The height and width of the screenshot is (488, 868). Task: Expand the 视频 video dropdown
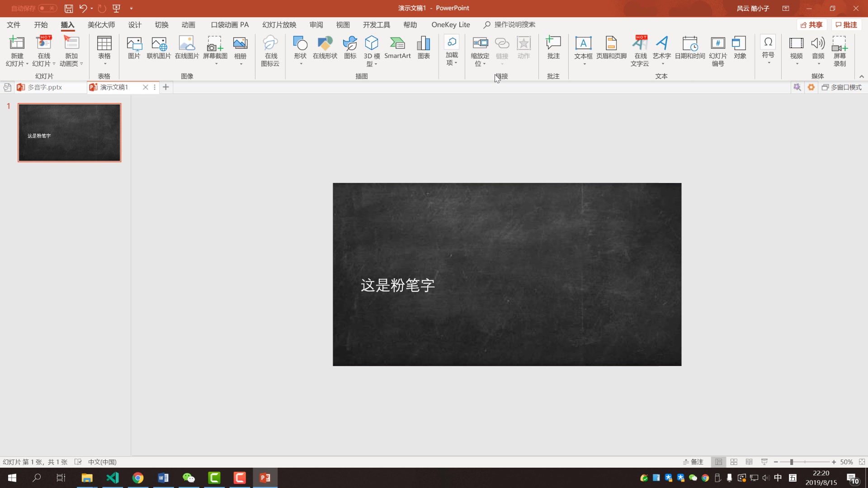(796, 63)
